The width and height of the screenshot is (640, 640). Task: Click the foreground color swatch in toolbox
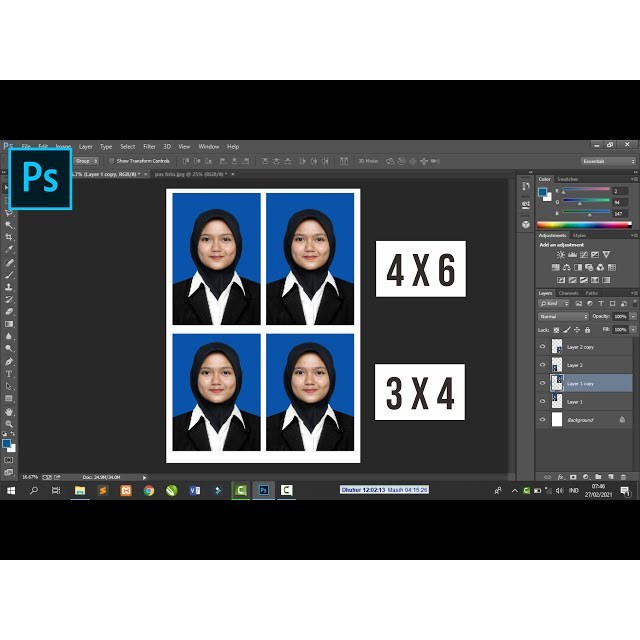[7, 443]
